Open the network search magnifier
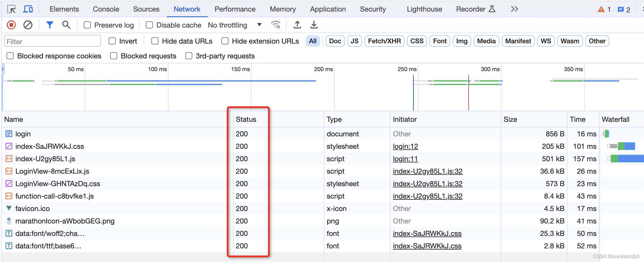 [66, 25]
